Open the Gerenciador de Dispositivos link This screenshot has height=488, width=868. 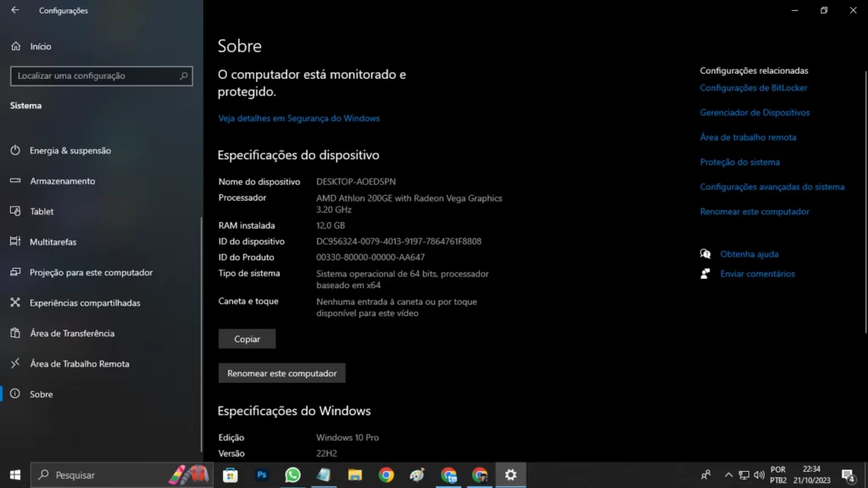[754, 112]
